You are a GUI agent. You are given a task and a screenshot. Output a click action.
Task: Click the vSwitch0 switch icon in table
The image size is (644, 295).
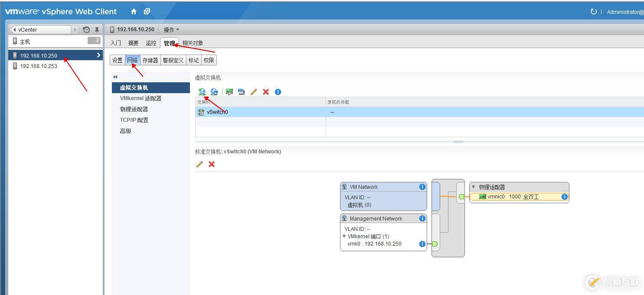tap(201, 112)
